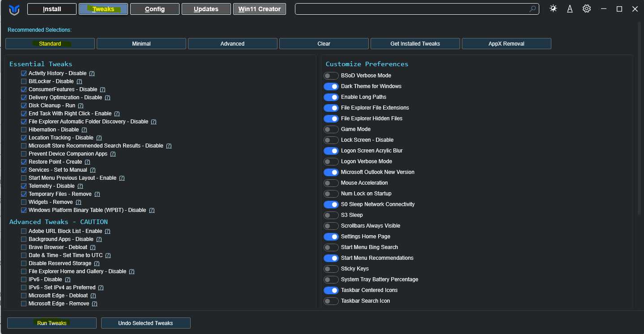
Task: Open help (?) for Windows Platform Binary Table
Action: [152, 210]
